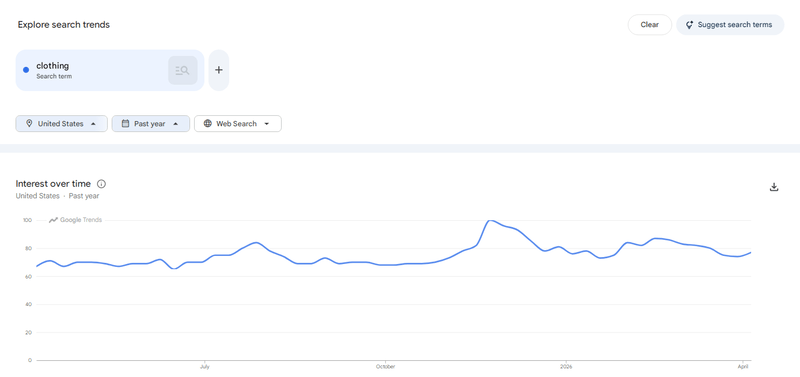Open the Past year time range dropdown
Screen dimensions: 800x377
151,123
